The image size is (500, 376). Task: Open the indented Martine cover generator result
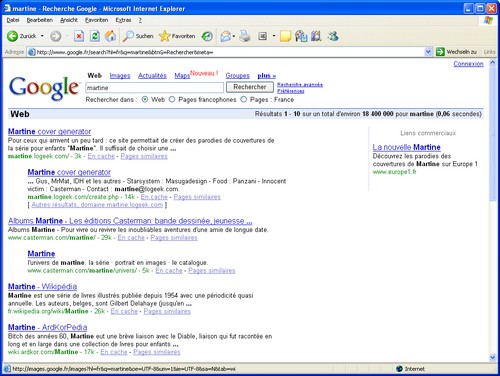click(69, 172)
